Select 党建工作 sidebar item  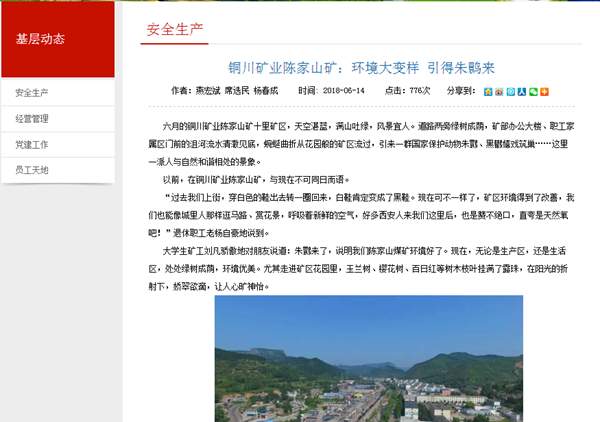(x=32, y=145)
